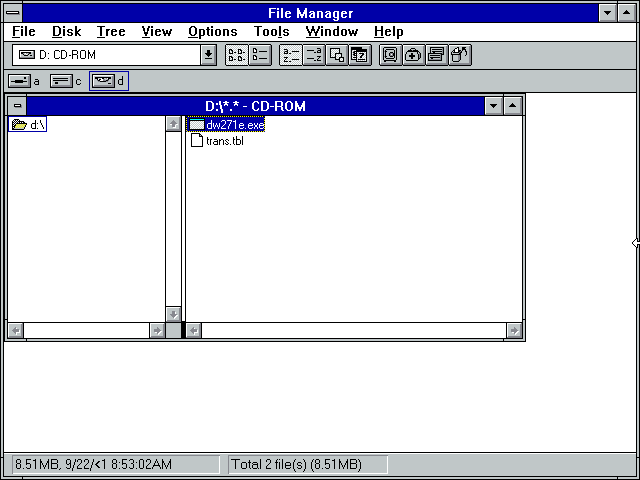The height and width of the screenshot is (480, 640).
Task: Sort files by date using calendar icon
Action: tap(360, 55)
